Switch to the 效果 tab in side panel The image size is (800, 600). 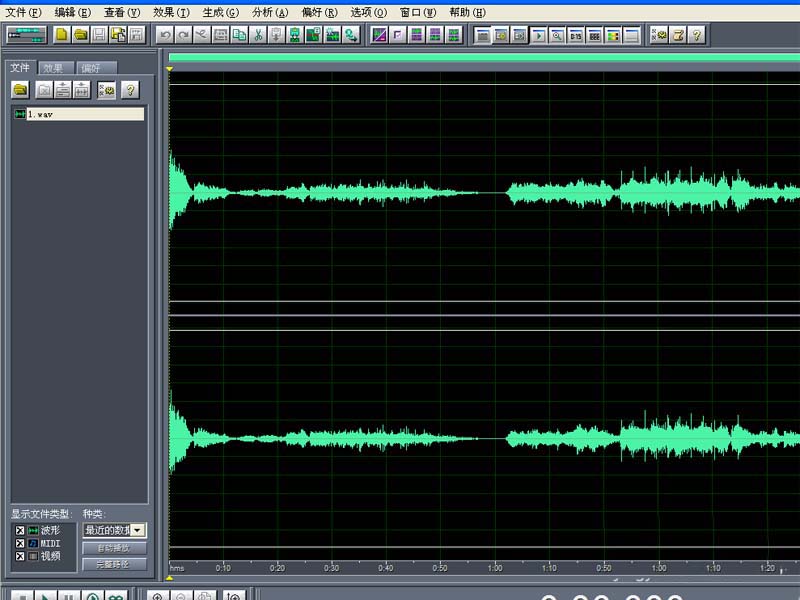53,68
